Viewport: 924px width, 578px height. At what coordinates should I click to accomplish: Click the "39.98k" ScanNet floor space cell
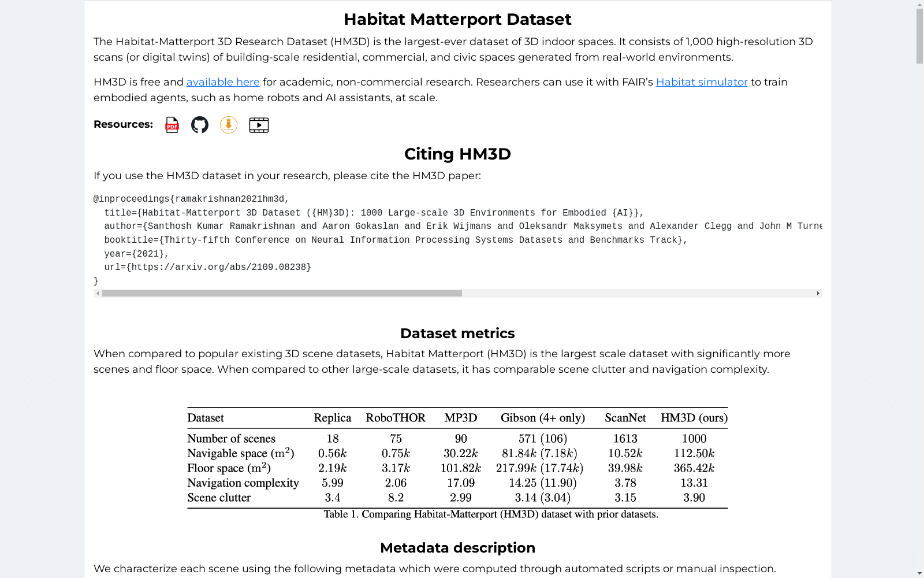tap(625, 468)
